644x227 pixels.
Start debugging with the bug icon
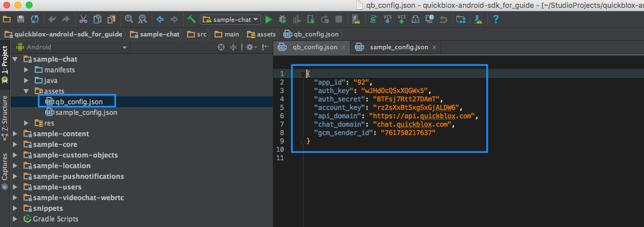pos(283,19)
